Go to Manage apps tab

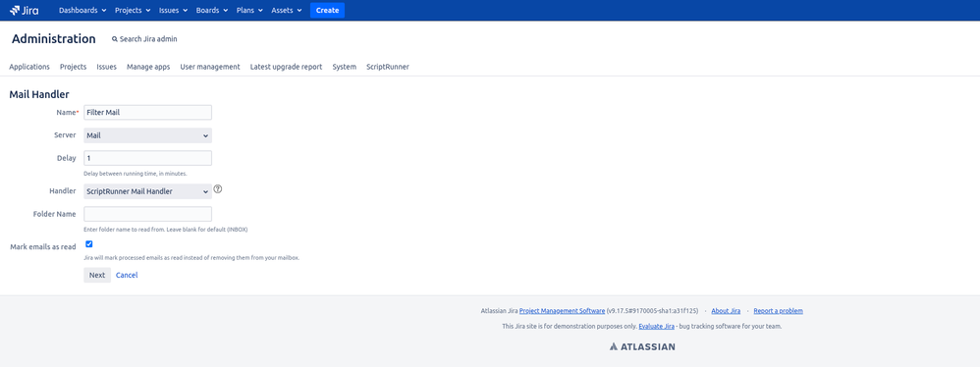[x=148, y=67]
